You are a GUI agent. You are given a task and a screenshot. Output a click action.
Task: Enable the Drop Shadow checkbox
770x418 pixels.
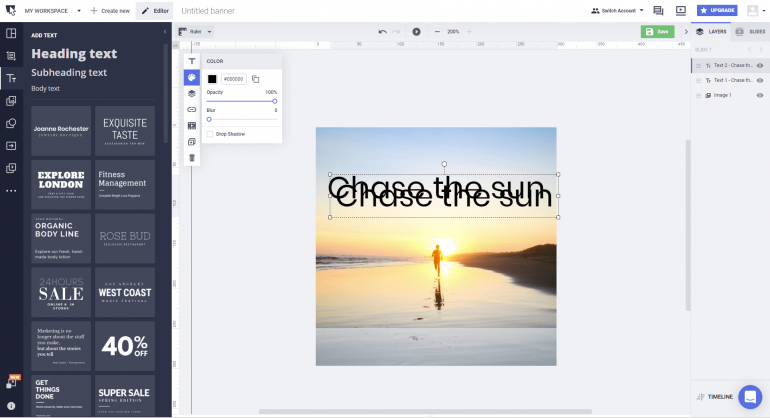(x=210, y=133)
